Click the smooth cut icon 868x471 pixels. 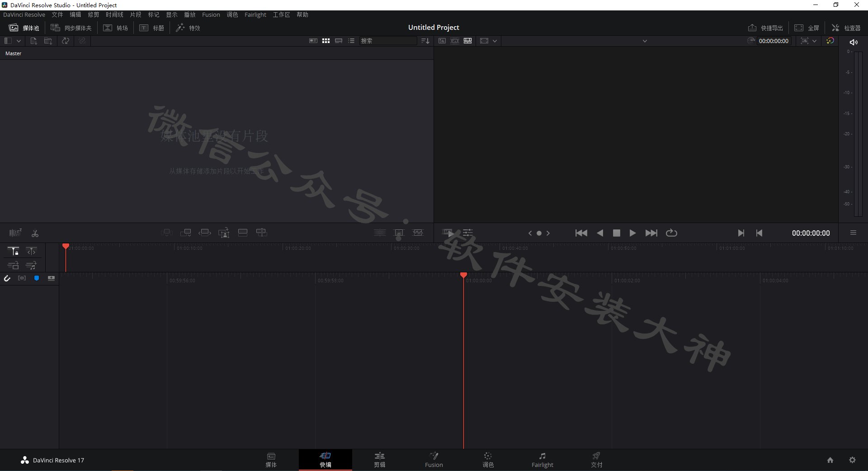tap(418, 233)
